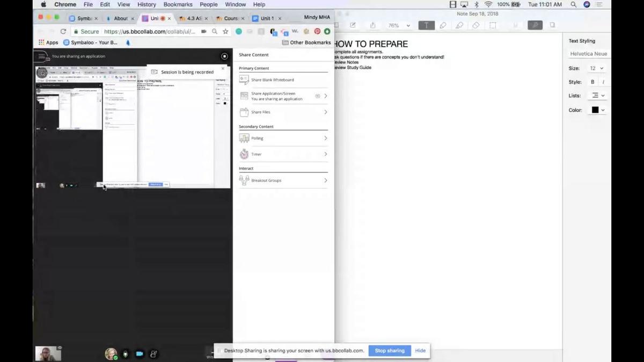The image size is (644, 362).
Task: Click Hide on the desktop sharing bar
Action: 420,351
